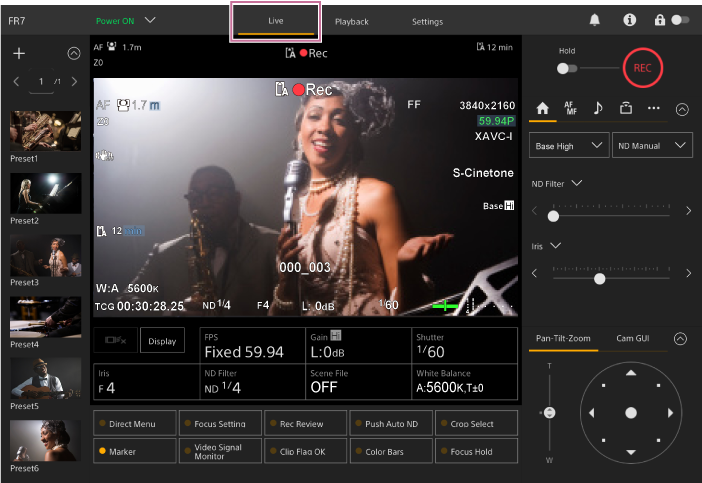This screenshot has height=483, width=702.
Task: Open the notifications bell icon
Action: [595, 20]
